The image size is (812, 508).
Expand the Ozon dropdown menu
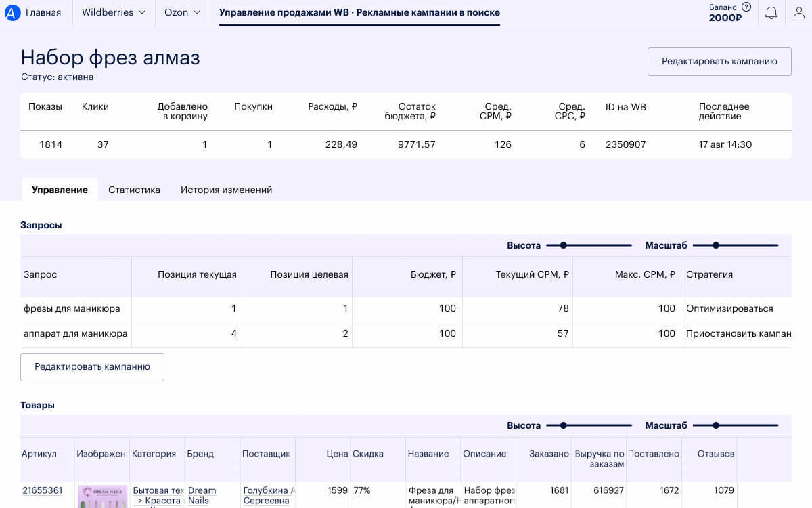tap(183, 12)
